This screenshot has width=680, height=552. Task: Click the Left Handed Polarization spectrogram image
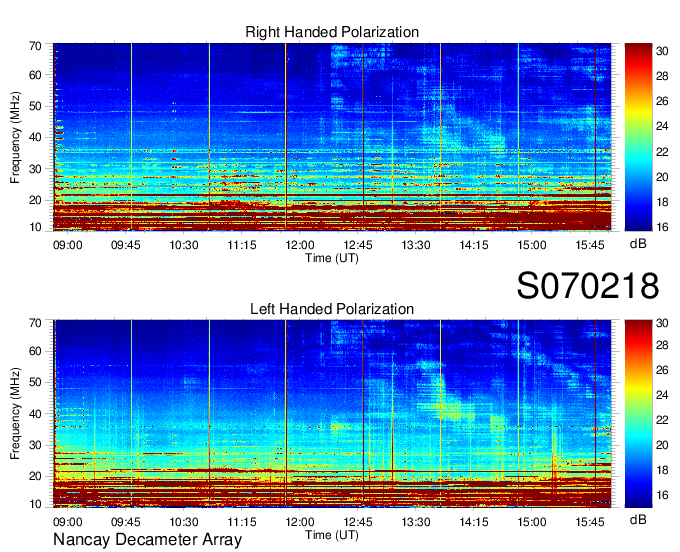coord(332,414)
